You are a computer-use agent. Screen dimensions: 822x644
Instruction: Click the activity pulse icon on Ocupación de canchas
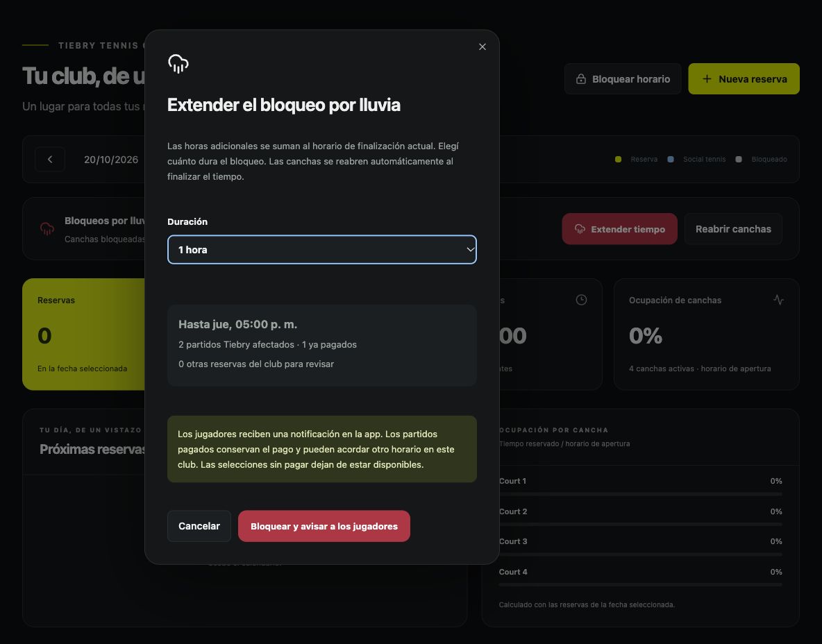pyautogui.click(x=778, y=300)
